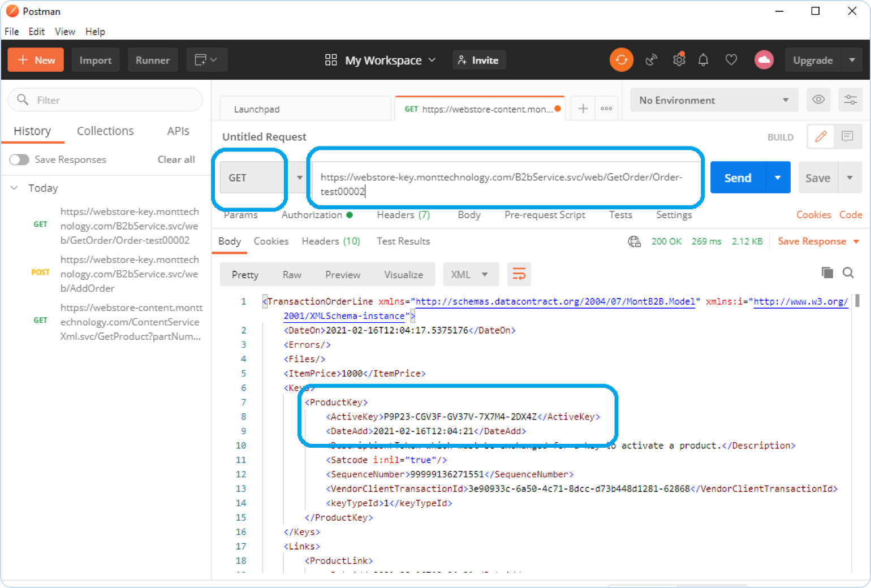Toggle the Save Responses switch
Screen dimensions: 871x588
19,160
